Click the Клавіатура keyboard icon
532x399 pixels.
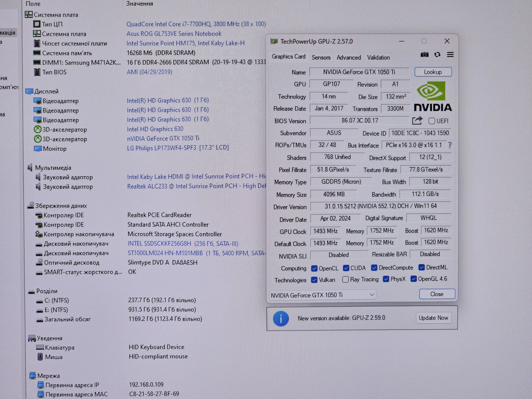click(x=40, y=347)
